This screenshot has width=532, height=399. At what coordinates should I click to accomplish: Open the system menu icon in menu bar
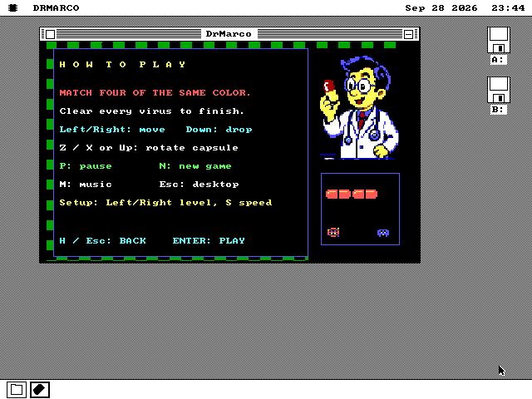point(13,7)
